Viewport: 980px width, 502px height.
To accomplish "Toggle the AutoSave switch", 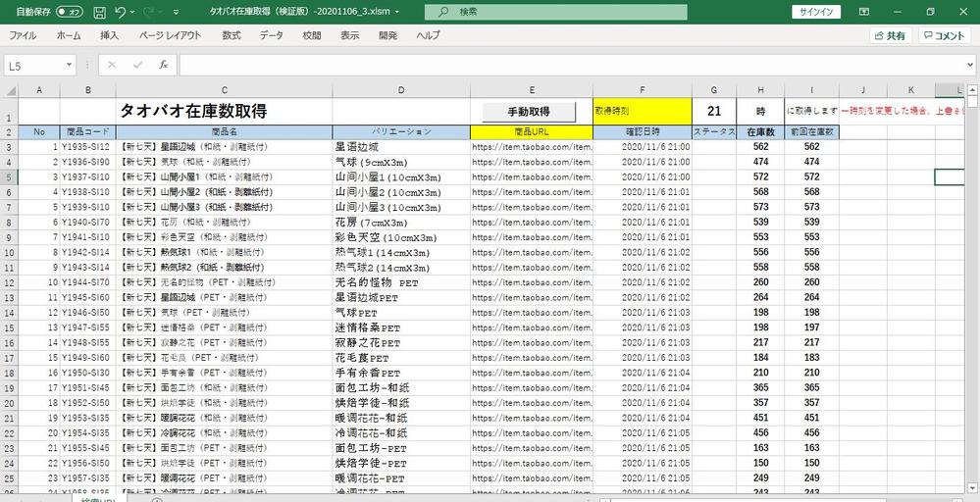I will pyautogui.click(x=70, y=12).
